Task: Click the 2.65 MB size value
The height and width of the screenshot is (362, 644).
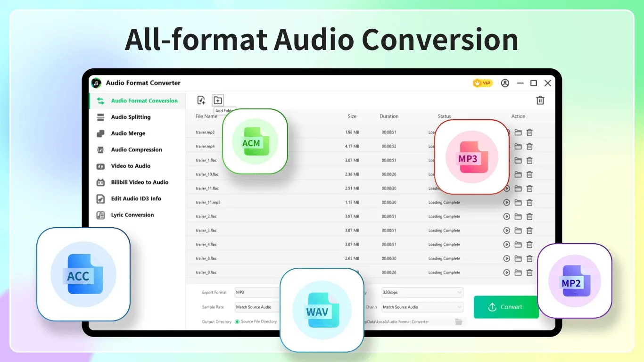Action: [352, 259]
